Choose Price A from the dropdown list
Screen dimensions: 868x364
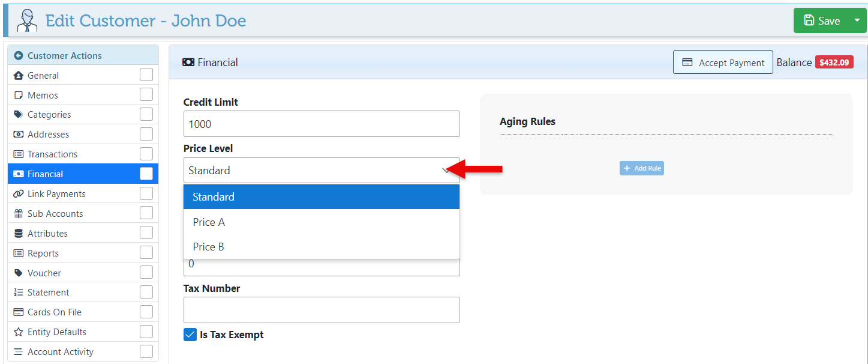coord(209,222)
